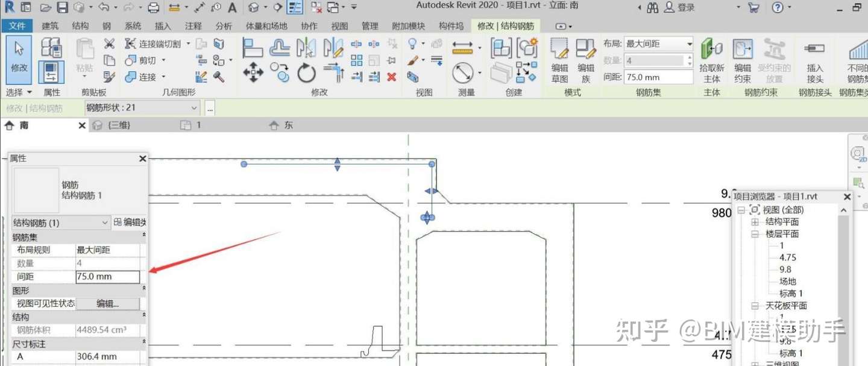Click 拾取新主体 (Pick New Host)
The image size is (868, 366).
coord(712,61)
